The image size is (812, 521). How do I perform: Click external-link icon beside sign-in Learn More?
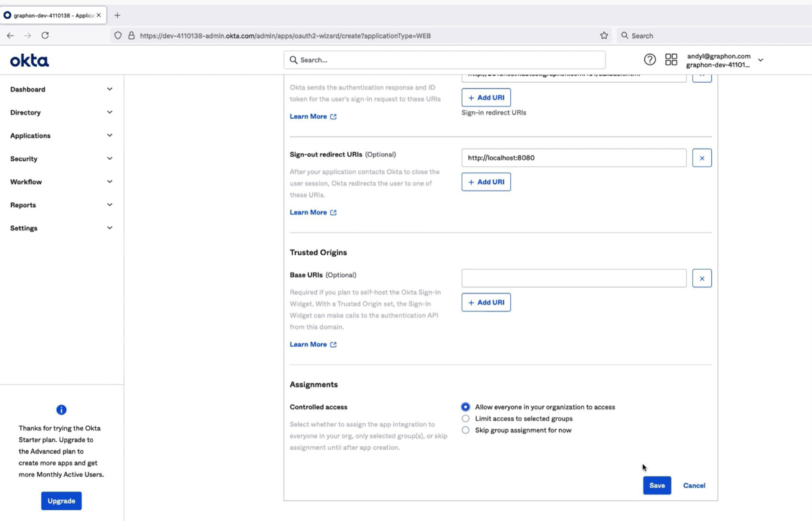[x=334, y=117]
